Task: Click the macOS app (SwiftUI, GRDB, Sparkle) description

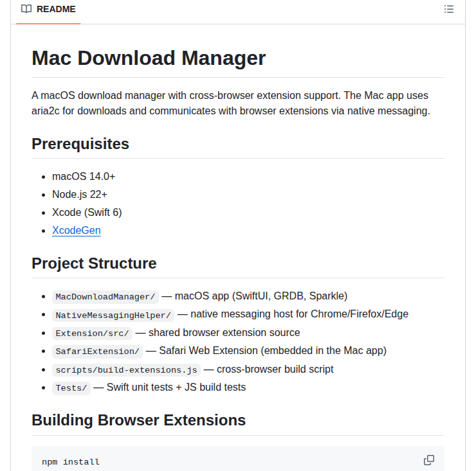Action: (261, 296)
